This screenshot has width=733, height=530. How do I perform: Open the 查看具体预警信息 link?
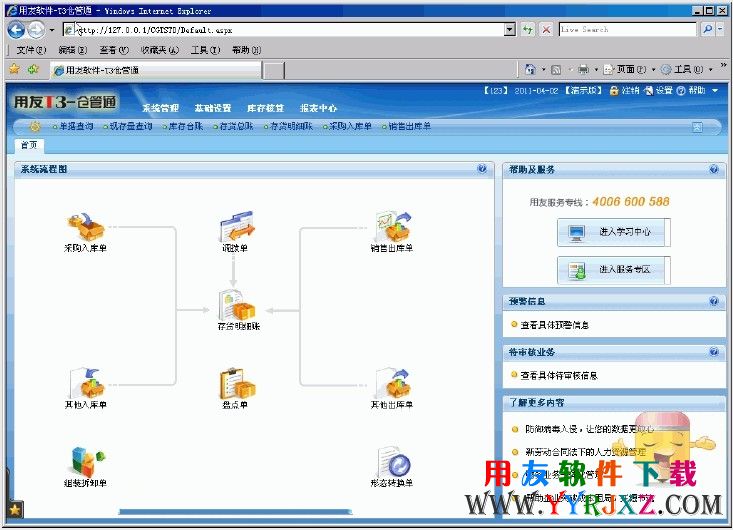point(554,325)
